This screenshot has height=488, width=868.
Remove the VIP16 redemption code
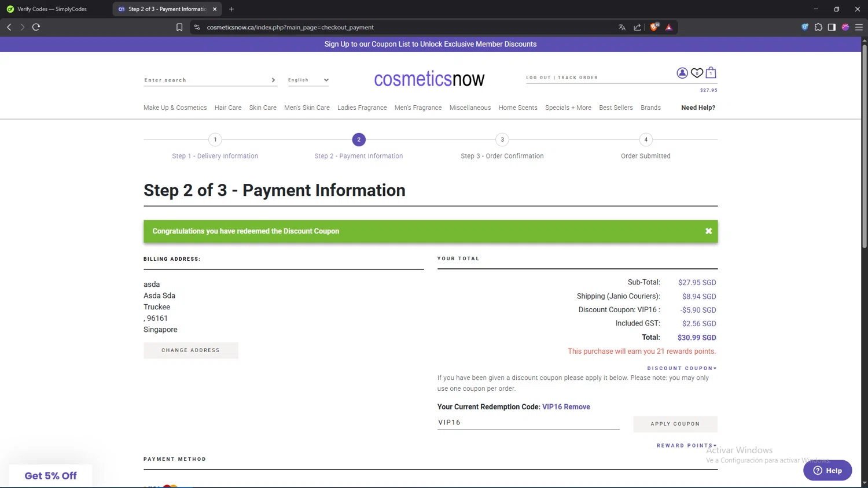tap(577, 407)
